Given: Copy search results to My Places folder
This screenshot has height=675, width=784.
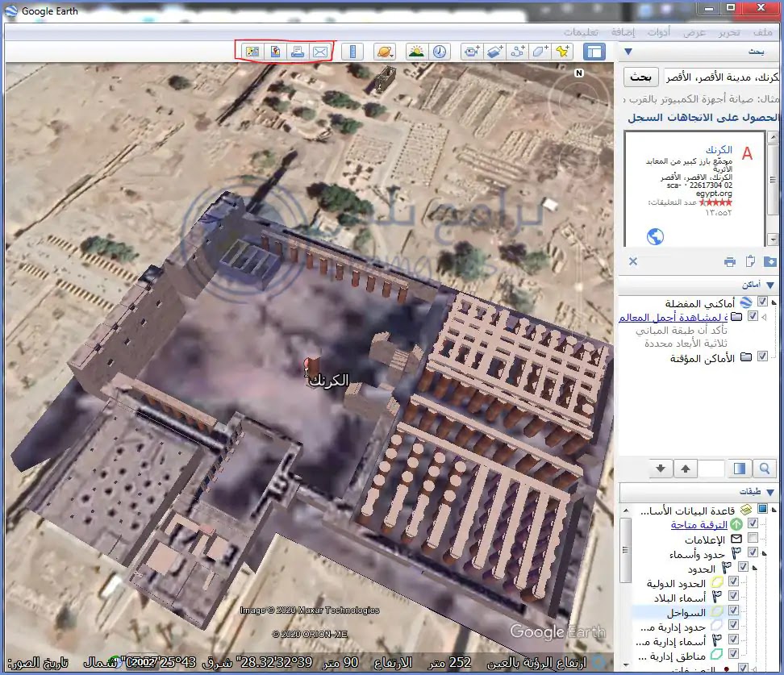Looking at the screenshot, I should click(x=770, y=261).
